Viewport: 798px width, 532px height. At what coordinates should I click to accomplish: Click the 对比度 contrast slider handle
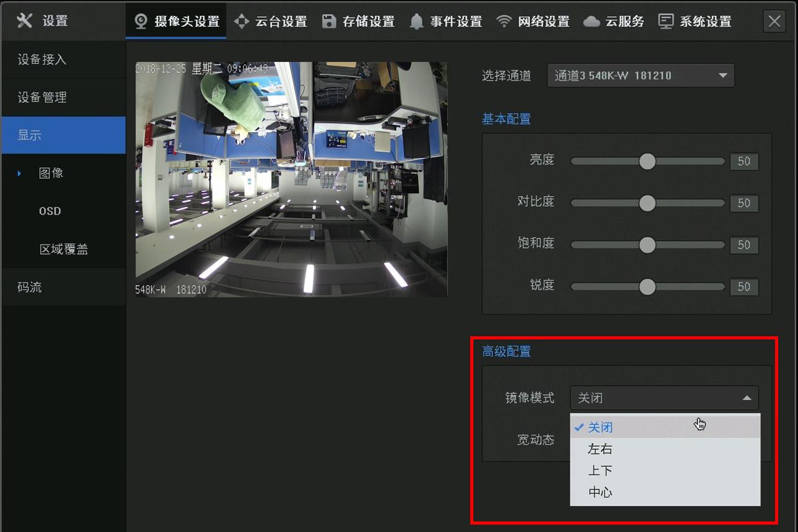(x=647, y=203)
